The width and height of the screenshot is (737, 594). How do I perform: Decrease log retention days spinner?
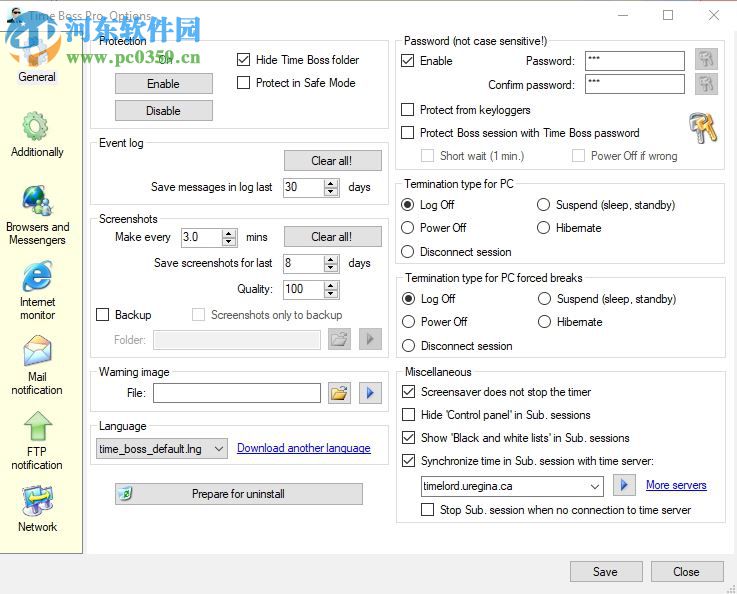pyautogui.click(x=331, y=191)
